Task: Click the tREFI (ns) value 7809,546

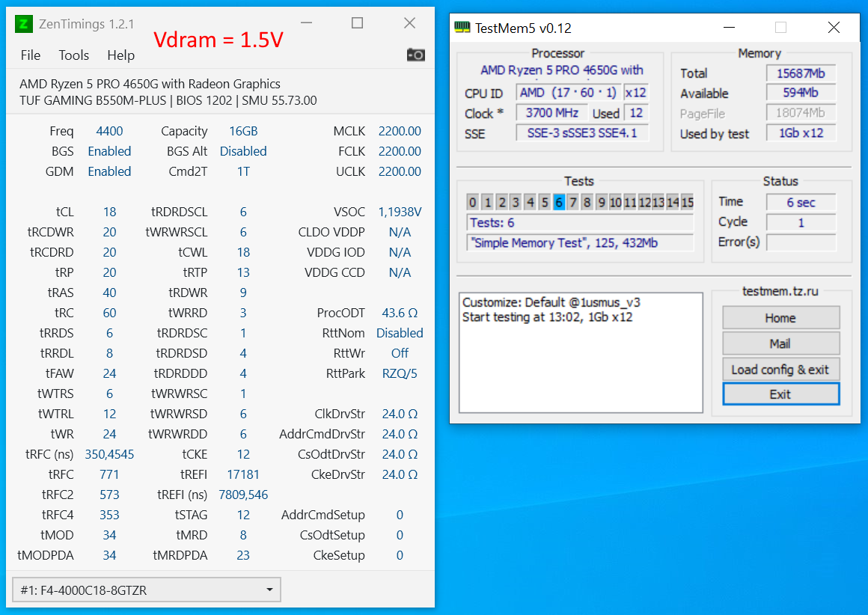Action: 244,495
